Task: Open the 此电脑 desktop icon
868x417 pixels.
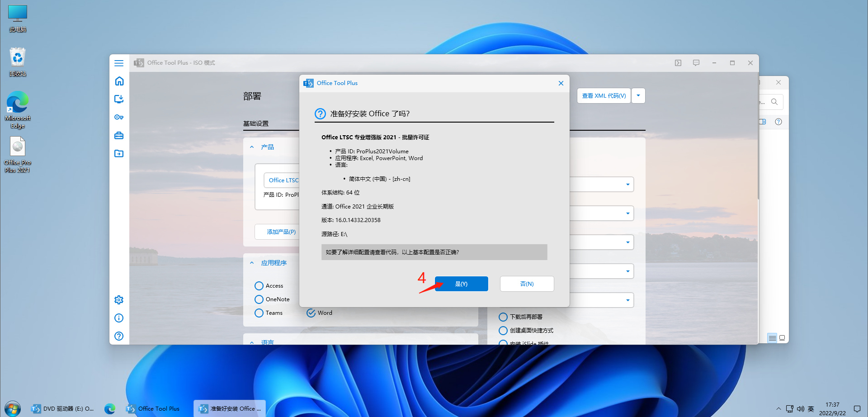Action: pyautogui.click(x=18, y=18)
